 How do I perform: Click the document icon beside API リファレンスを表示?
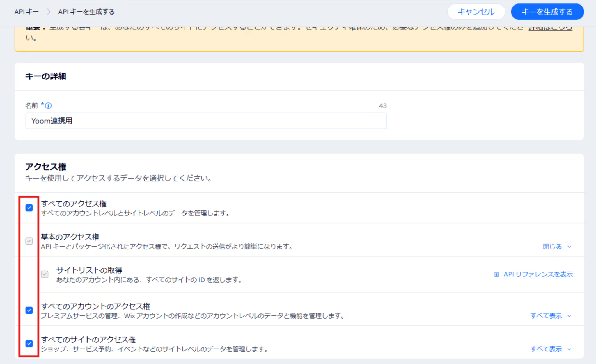496,274
